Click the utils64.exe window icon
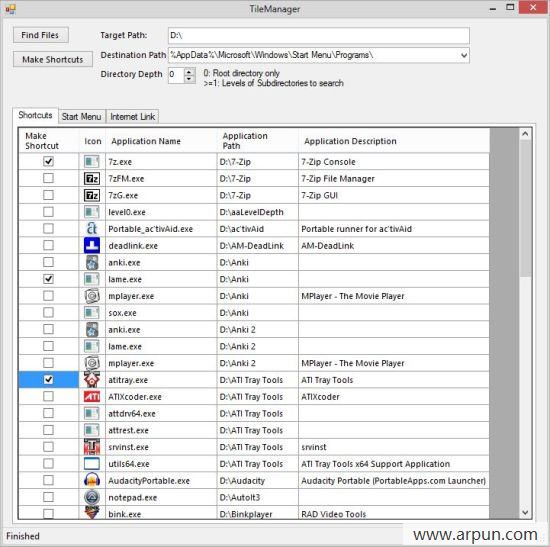Viewport: 550px width, 547px height. point(92,463)
